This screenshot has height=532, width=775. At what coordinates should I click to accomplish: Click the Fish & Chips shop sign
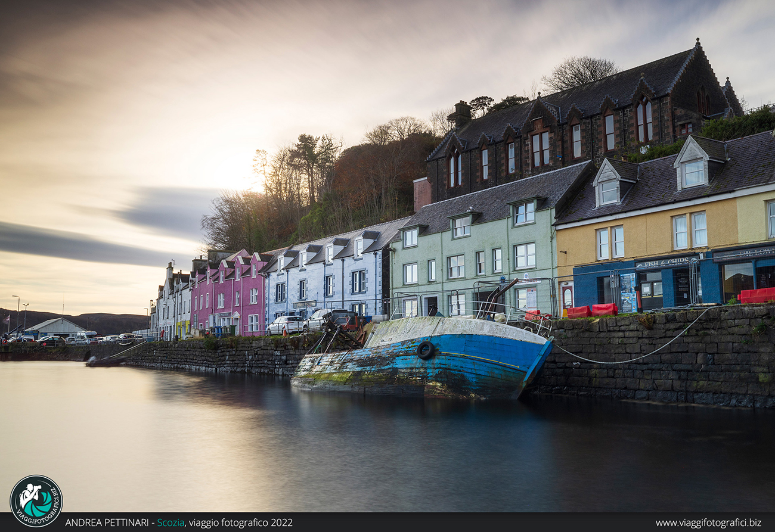(x=664, y=262)
